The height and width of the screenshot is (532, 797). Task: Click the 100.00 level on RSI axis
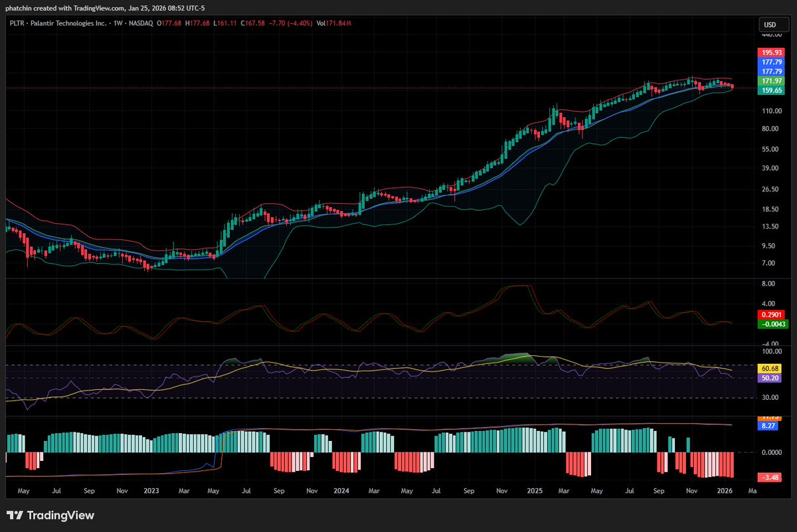coord(770,351)
